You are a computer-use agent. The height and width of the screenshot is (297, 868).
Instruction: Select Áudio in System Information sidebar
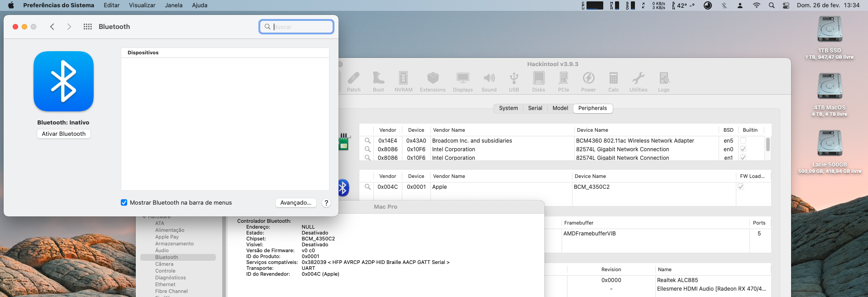(162, 250)
